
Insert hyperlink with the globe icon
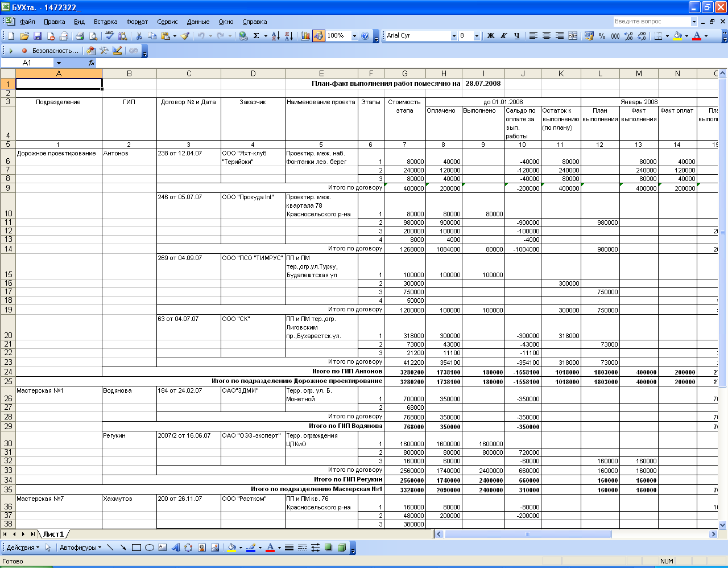coord(243,36)
